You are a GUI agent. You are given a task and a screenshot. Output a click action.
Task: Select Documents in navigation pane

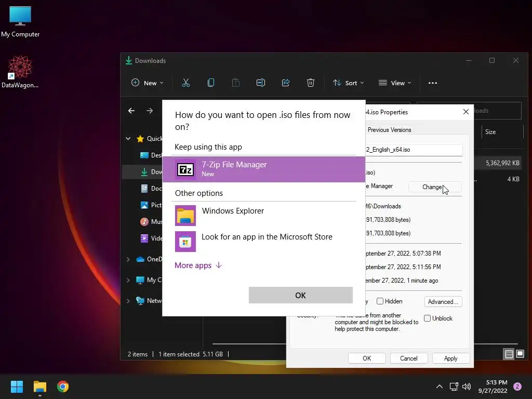point(152,188)
